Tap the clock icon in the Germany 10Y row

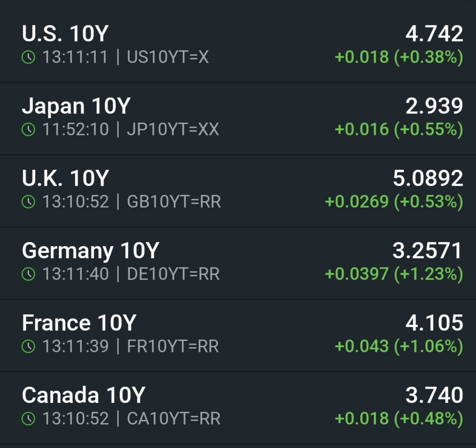tap(28, 274)
